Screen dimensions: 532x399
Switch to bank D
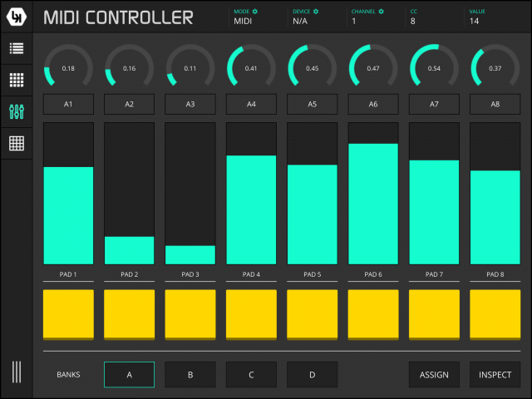point(313,375)
